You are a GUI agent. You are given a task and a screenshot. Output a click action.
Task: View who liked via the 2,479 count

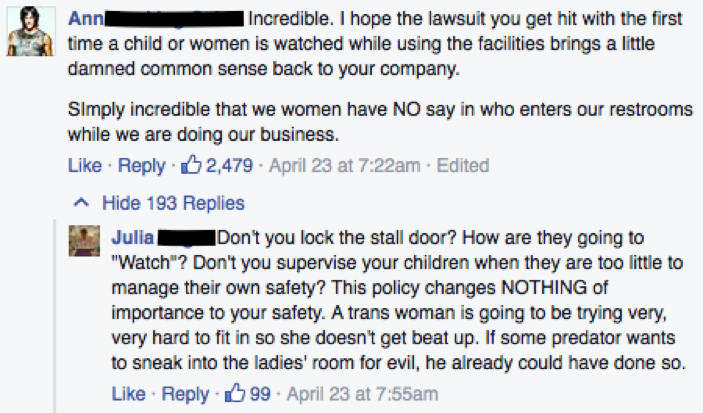[229, 165]
